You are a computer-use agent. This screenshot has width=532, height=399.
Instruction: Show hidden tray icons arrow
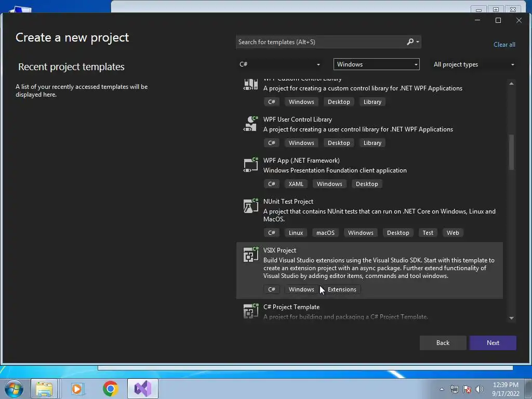tap(442, 389)
